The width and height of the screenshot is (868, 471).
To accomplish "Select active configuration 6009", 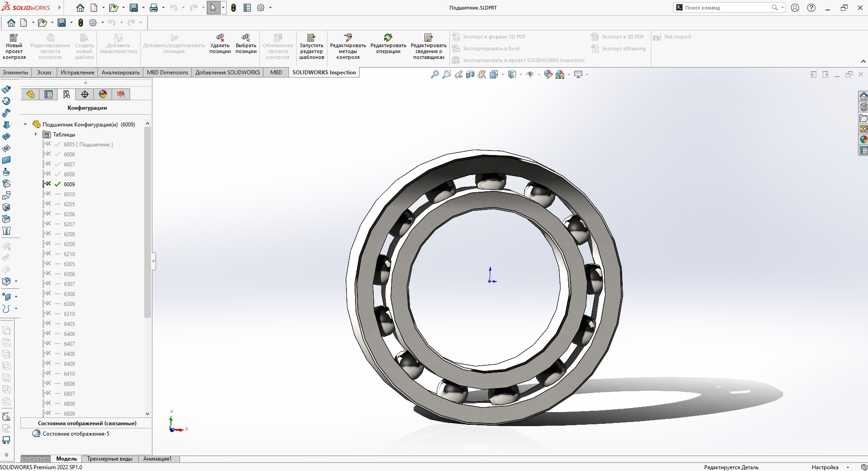I will tap(69, 184).
